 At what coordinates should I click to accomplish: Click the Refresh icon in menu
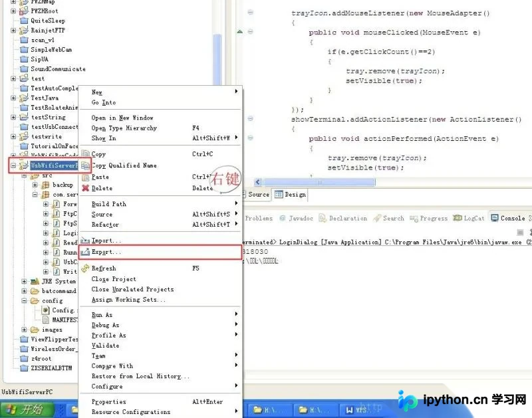point(85,268)
